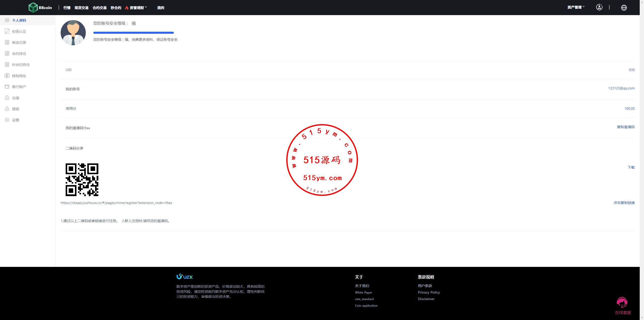Image resolution: width=644 pixels, height=320 pixels.
Task: Click the globe language icon
Action: click(624, 8)
